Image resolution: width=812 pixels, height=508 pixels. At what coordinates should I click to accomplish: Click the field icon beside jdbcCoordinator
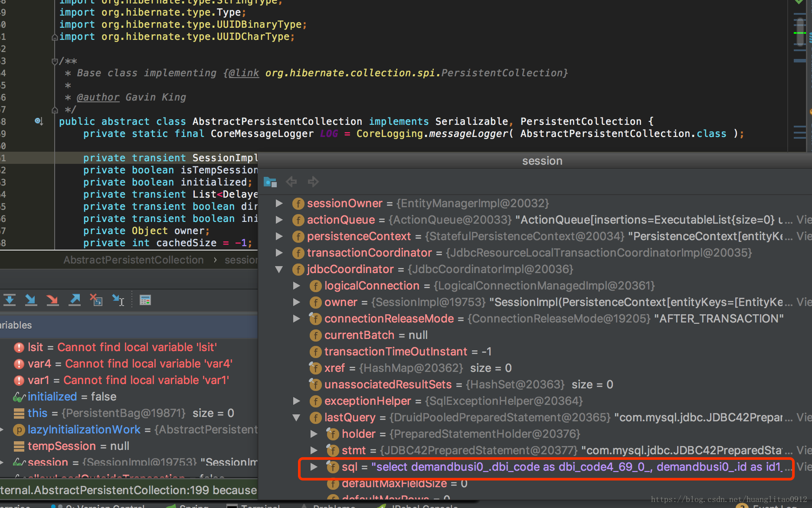click(298, 270)
